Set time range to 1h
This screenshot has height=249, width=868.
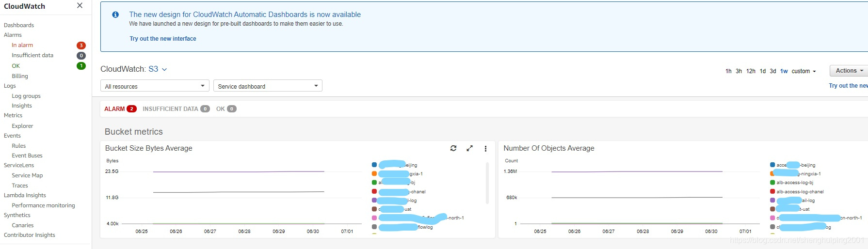pos(728,71)
